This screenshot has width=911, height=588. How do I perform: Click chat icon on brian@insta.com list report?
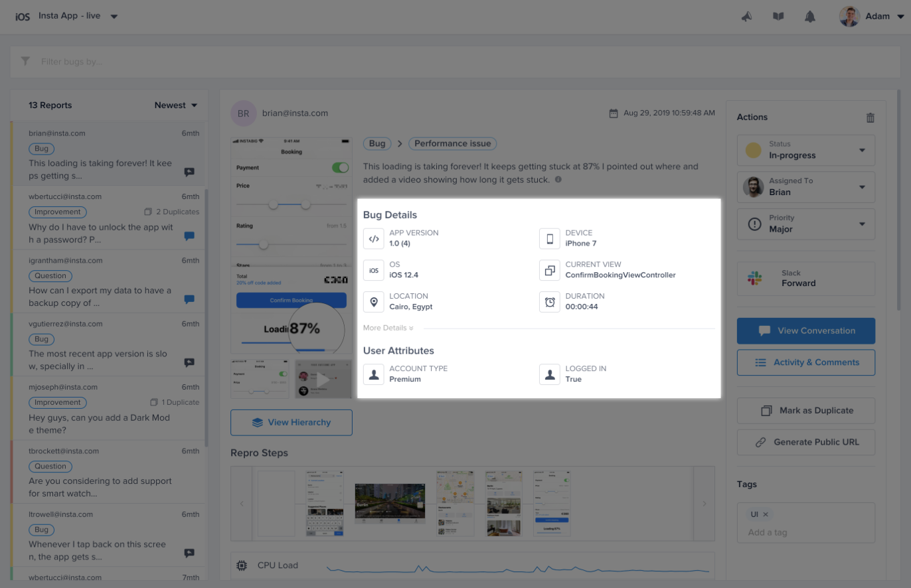189,173
